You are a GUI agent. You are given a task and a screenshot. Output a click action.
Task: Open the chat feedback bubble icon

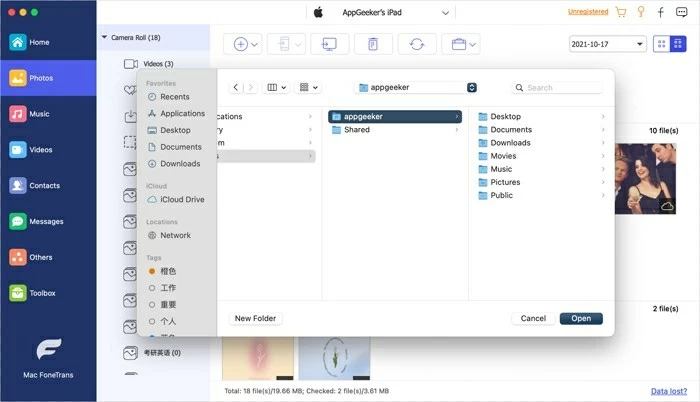[x=681, y=13]
